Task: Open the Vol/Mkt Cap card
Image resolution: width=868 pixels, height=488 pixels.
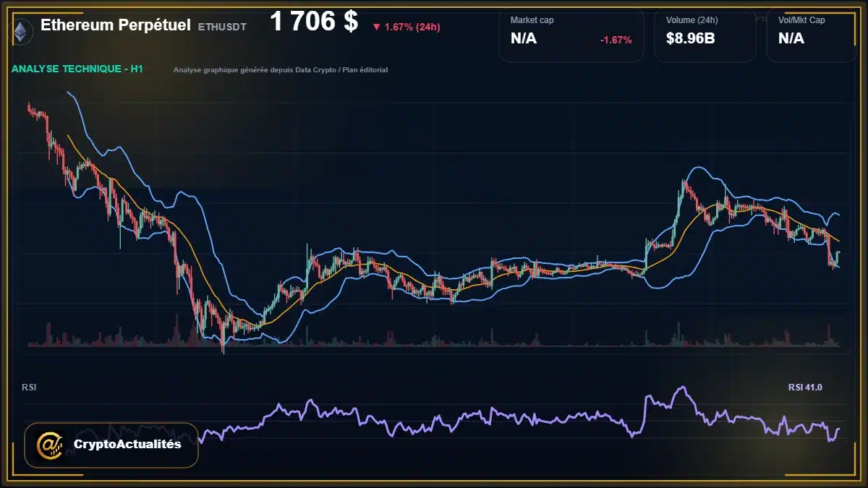Action: pyautogui.click(x=812, y=35)
